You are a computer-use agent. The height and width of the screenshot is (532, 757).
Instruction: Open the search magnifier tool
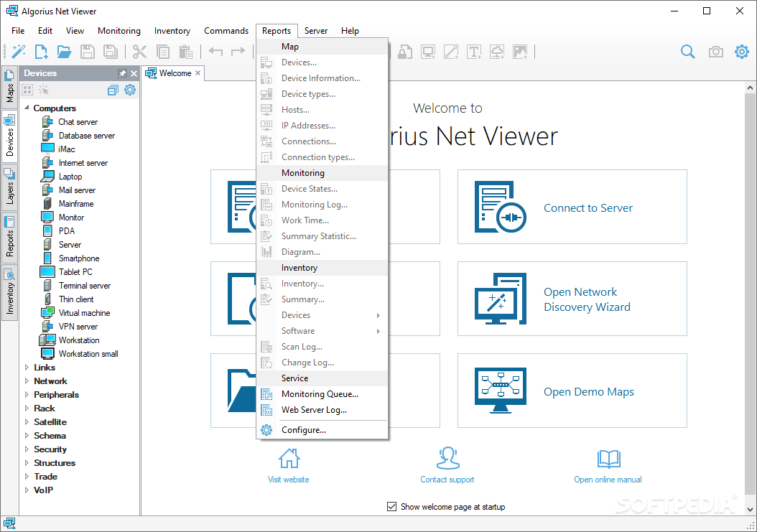point(688,52)
